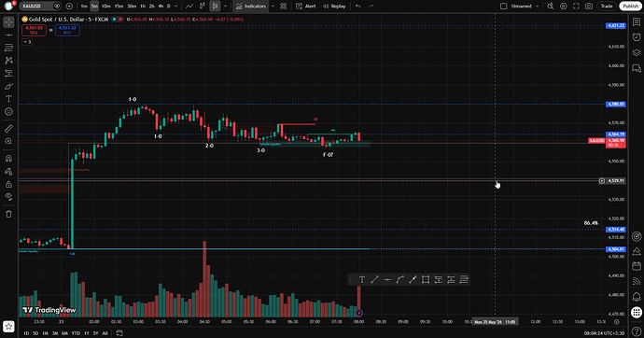Open favorites star toolbar at bottom left
This screenshot has width=644, height=338.
(8, 327)
